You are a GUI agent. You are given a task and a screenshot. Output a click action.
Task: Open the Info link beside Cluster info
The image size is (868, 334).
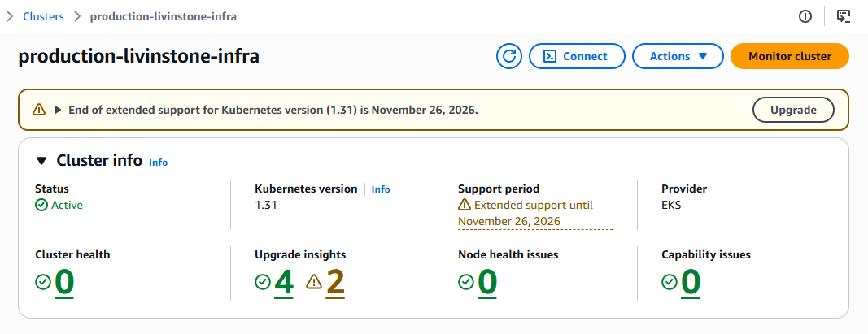[x=159, y=163]
